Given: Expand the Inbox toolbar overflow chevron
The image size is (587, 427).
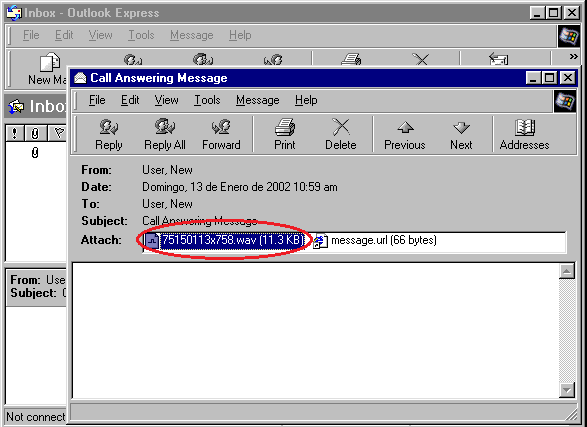Looking at the screenshot, I should [x=573, y=57].
